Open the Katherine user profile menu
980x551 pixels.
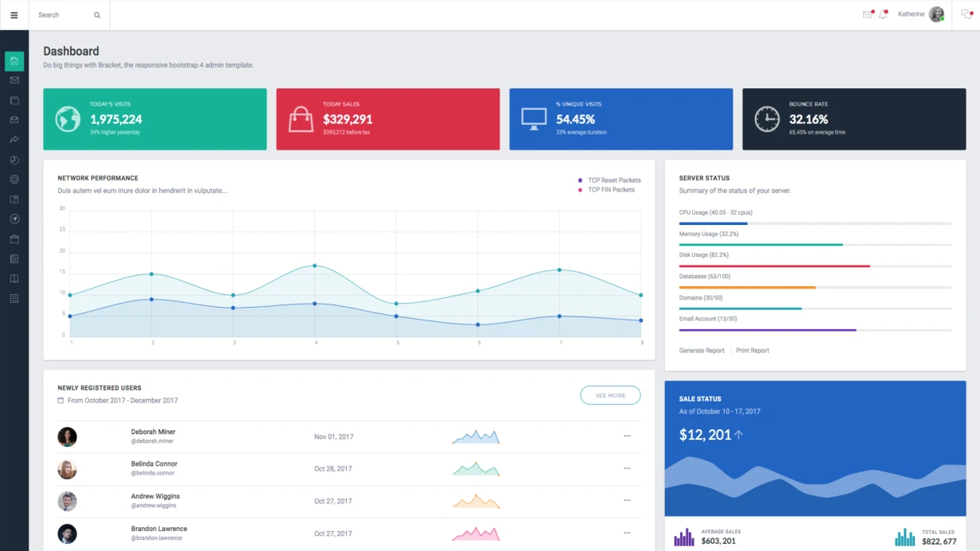tap(920, 14)
